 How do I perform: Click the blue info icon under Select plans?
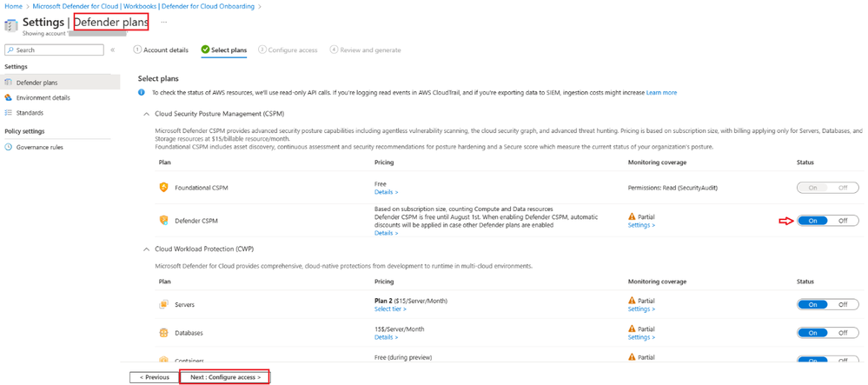pyautogui.click(x=141, y=92)
